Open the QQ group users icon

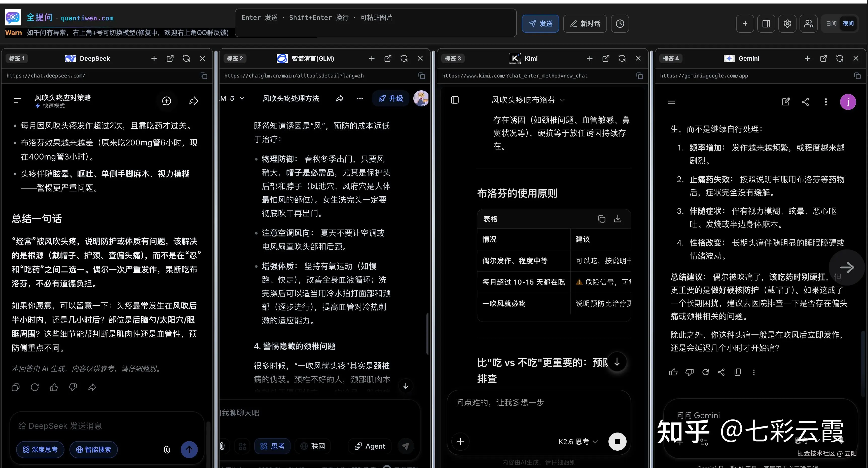[809, 24]
